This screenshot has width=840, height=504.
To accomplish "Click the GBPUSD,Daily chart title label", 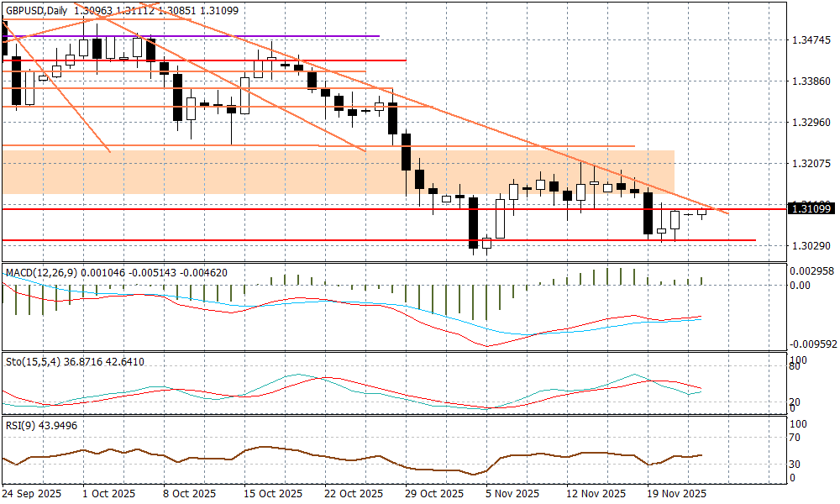I will (35, 9).
